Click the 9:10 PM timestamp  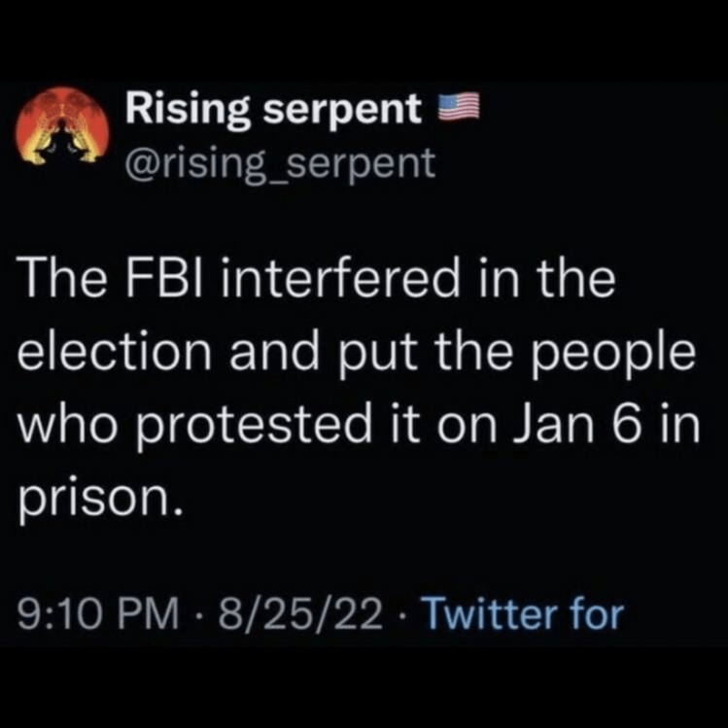(x=100, y=613)
